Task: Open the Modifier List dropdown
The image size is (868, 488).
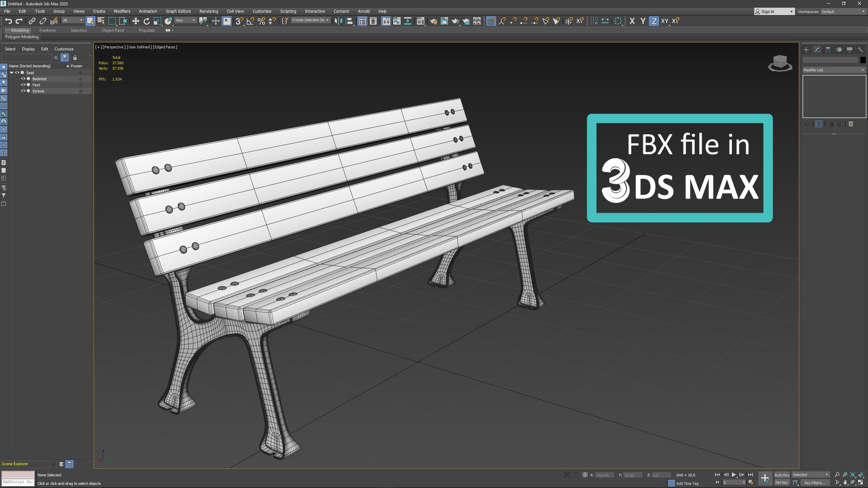Action: 834,70
